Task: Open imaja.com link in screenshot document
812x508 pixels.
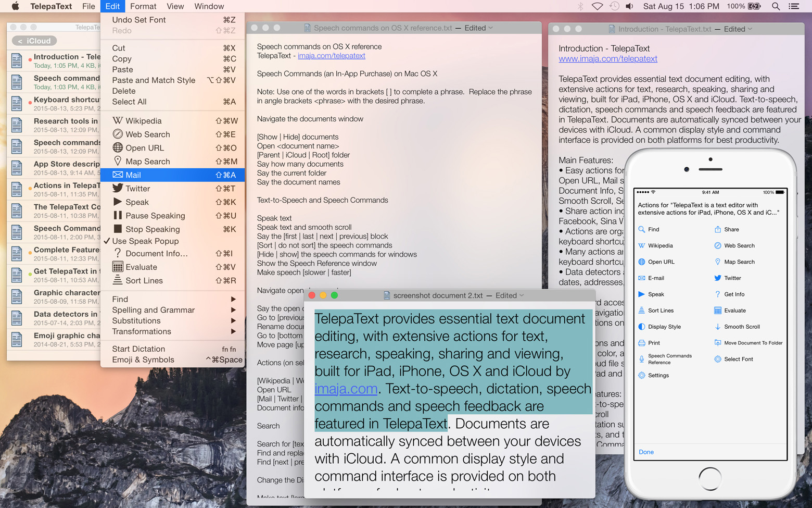Action: (x=346, y=389)
